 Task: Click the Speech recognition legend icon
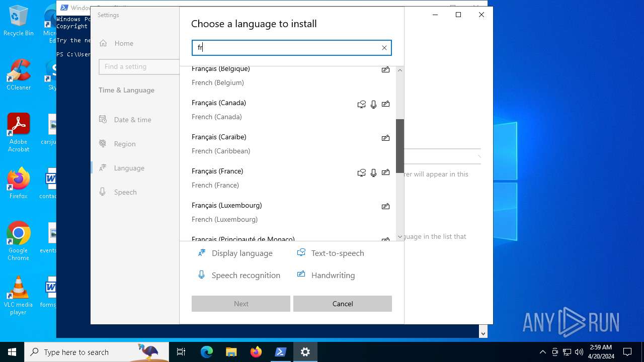click(x=201, y=275)
